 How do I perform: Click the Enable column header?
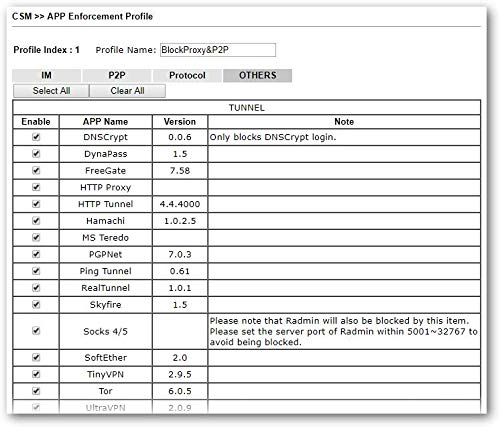(36, 122)
